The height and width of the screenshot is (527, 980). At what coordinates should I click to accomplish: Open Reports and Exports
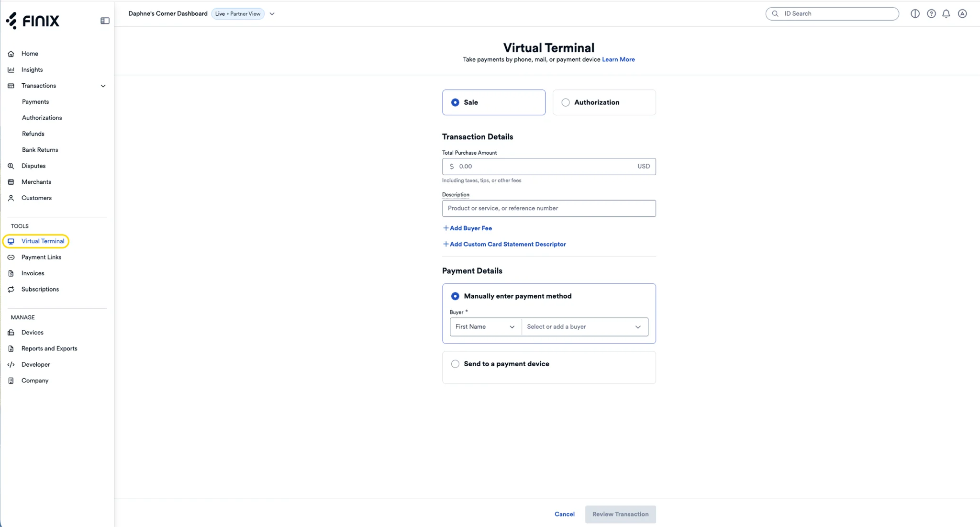(x=49, y=348)
